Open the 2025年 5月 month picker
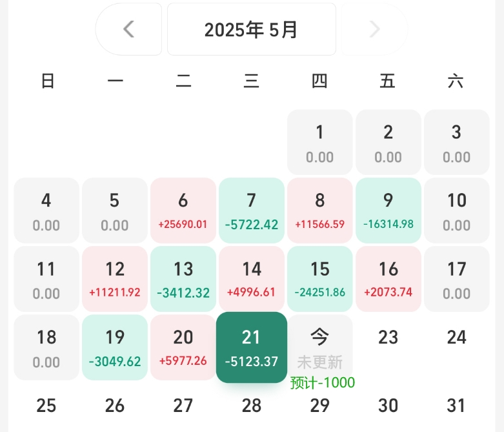 coord(252,29)
